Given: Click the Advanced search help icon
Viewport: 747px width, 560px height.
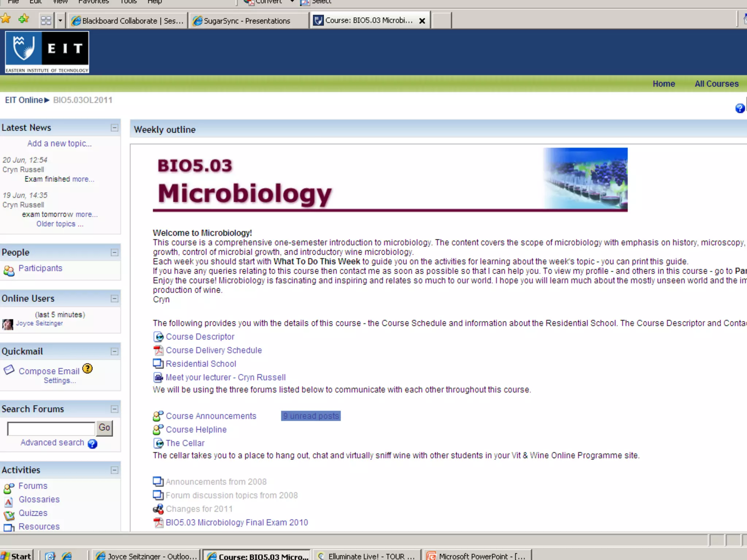Looking at the screenshot, I should 93,444.
